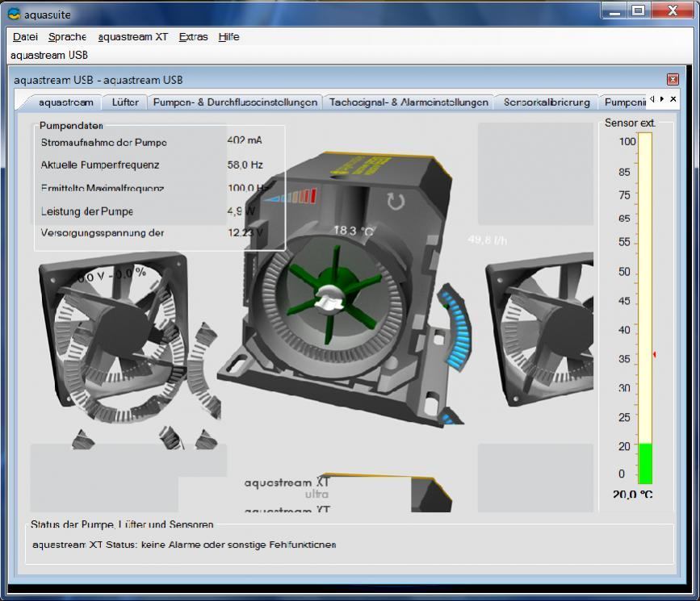Open Tachosignal- & Alarmeinstellungen tab
This screenshot has width=700, height=601.
[409, 102]
